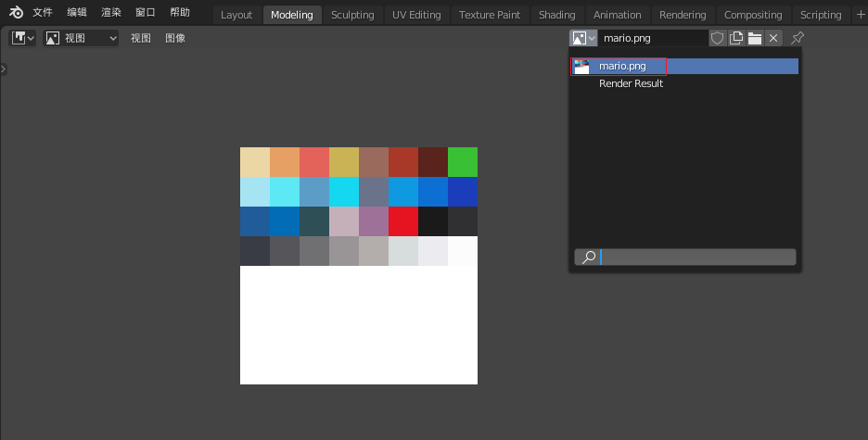The width and height of the screenshot is (868, 440).
Task: Click the mario.png thumbnail preview icon
Action: click(581, 67)
